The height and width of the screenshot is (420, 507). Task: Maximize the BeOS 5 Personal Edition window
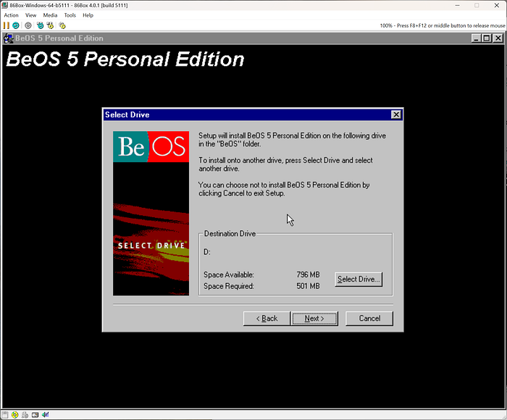(486, 38)
